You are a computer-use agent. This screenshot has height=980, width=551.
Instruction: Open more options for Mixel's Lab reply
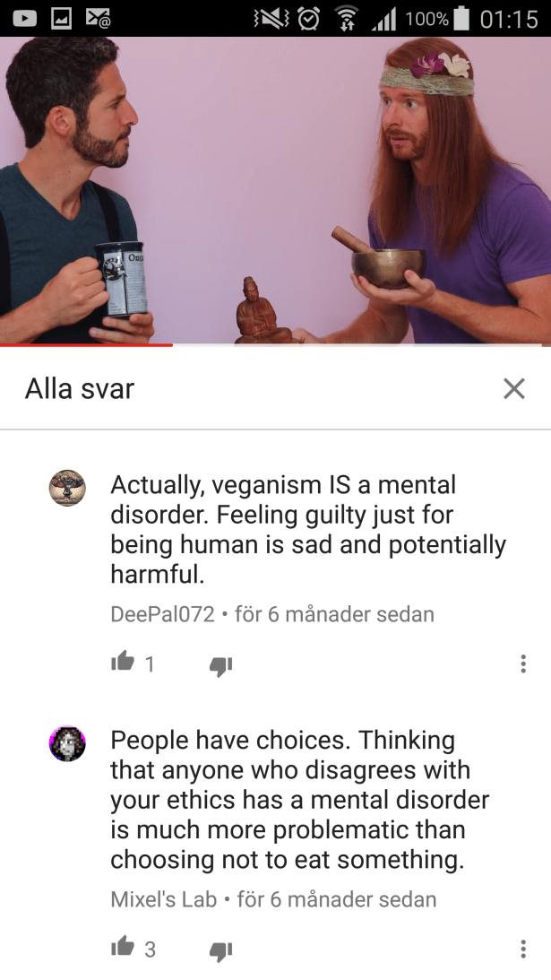[523, 948]
